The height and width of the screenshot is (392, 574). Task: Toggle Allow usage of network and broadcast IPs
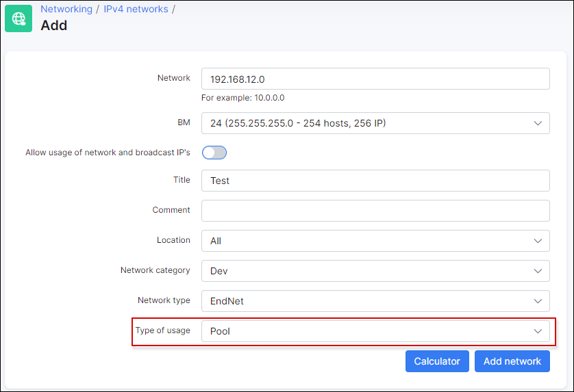[214, 153]
